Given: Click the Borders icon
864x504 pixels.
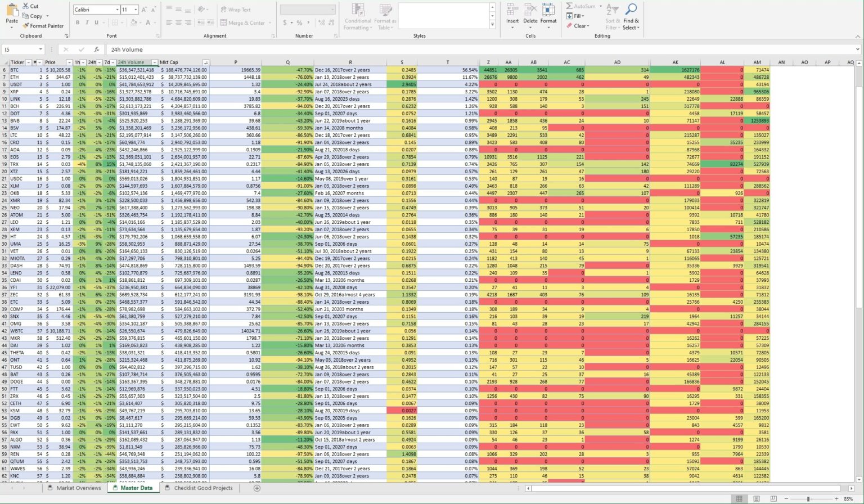Looking at the screenshot, I should coord(115,22).
